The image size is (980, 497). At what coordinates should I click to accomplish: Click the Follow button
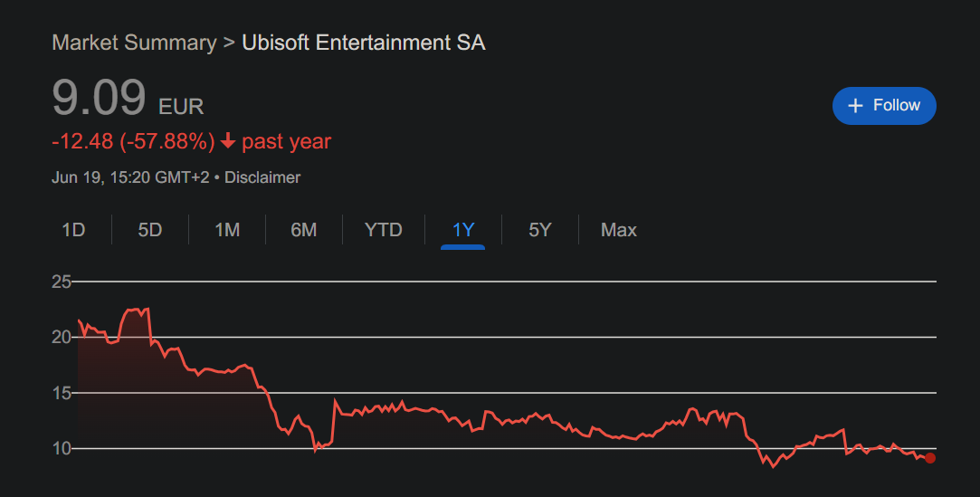coord(884,106)
